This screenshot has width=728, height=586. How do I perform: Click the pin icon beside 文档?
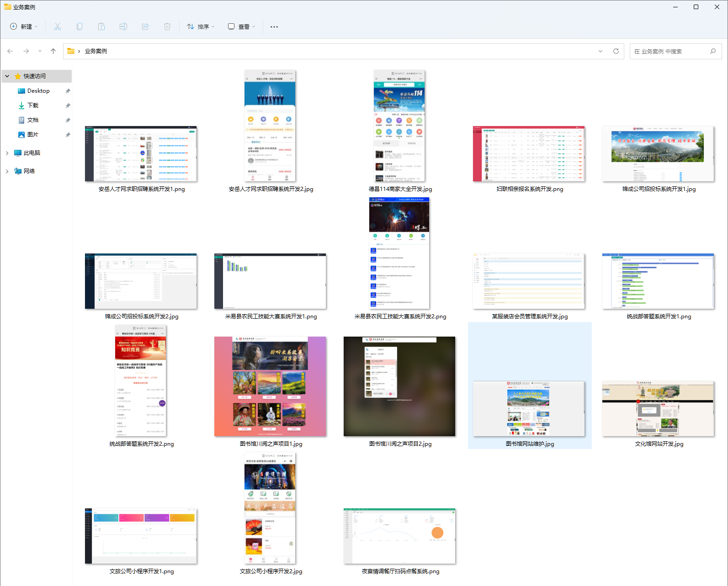pos(68,120)
